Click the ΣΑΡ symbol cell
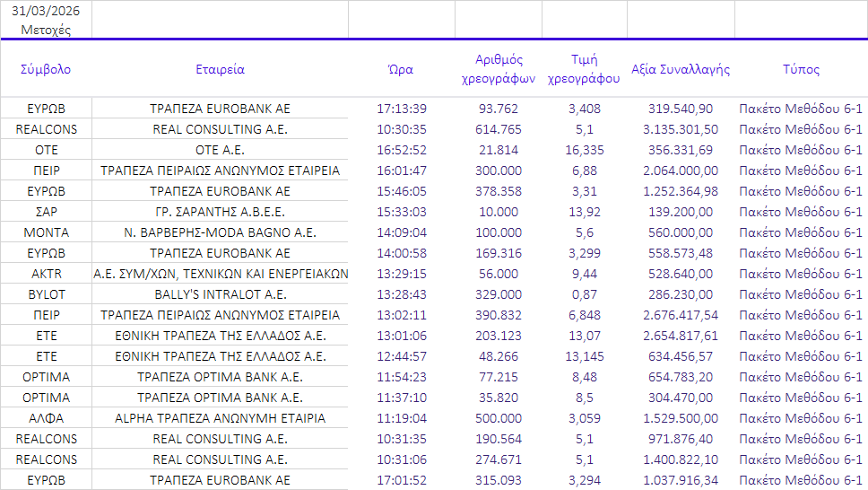The height and width of the screenshot is (490, 868). click(46, 212)
